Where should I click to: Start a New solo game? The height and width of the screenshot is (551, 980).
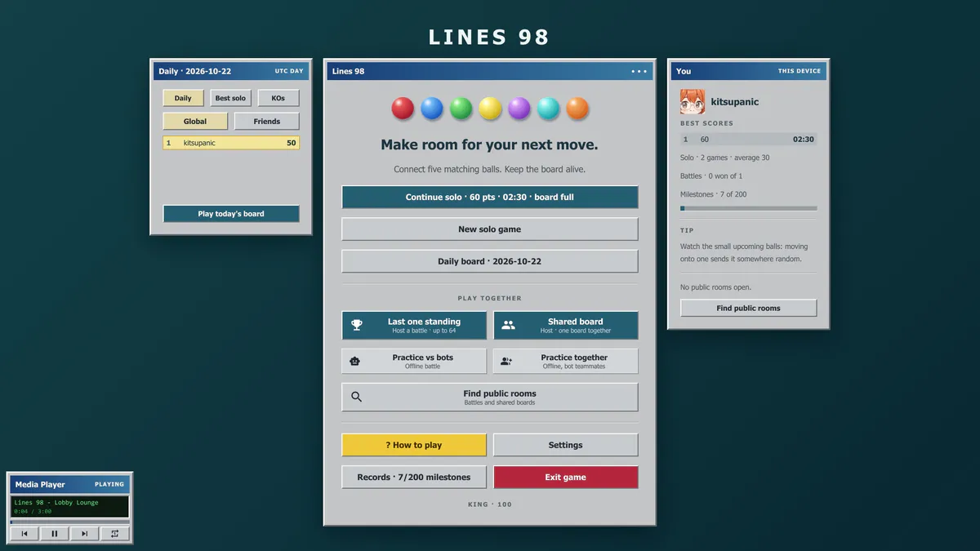[490, 229]
